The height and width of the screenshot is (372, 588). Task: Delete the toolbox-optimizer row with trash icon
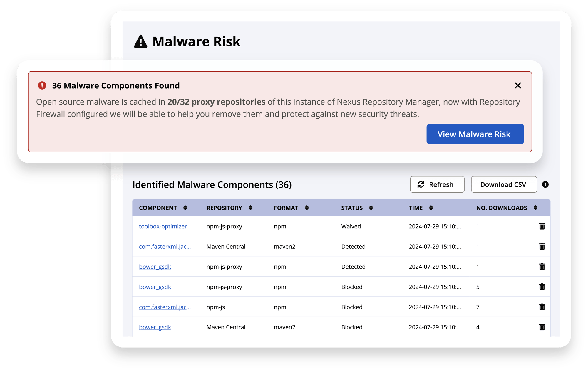pyautogui.click(x=542, y=226)
